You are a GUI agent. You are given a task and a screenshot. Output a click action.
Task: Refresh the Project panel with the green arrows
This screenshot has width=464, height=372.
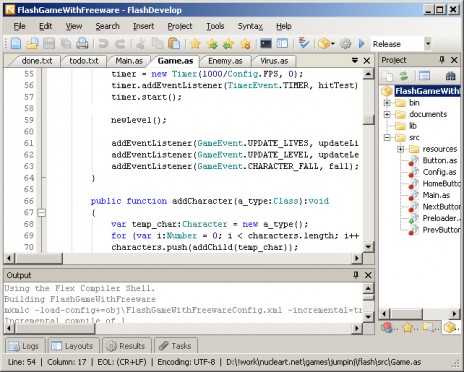(404, 76)
